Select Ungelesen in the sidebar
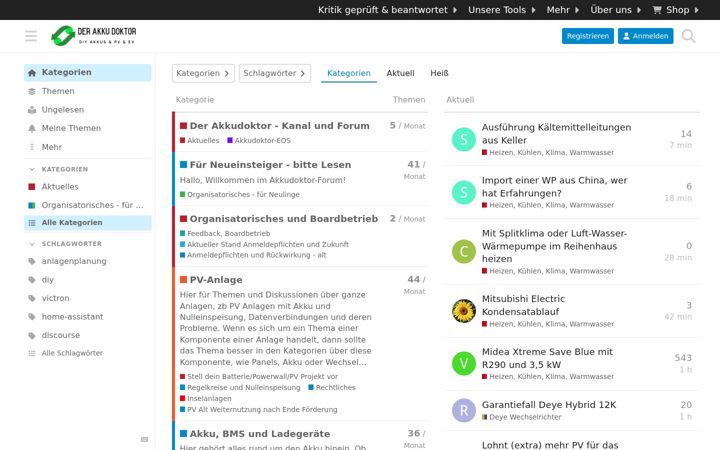 (x=87, y=110)
